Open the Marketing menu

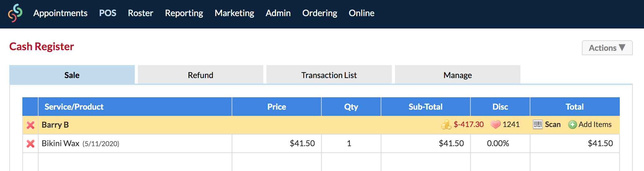click(234, 13)
